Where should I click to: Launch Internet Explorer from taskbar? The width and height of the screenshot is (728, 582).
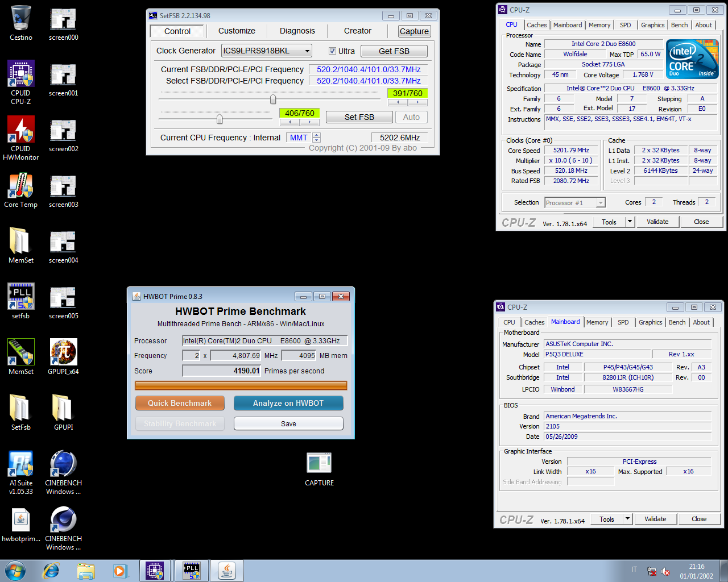pos(51,571)
